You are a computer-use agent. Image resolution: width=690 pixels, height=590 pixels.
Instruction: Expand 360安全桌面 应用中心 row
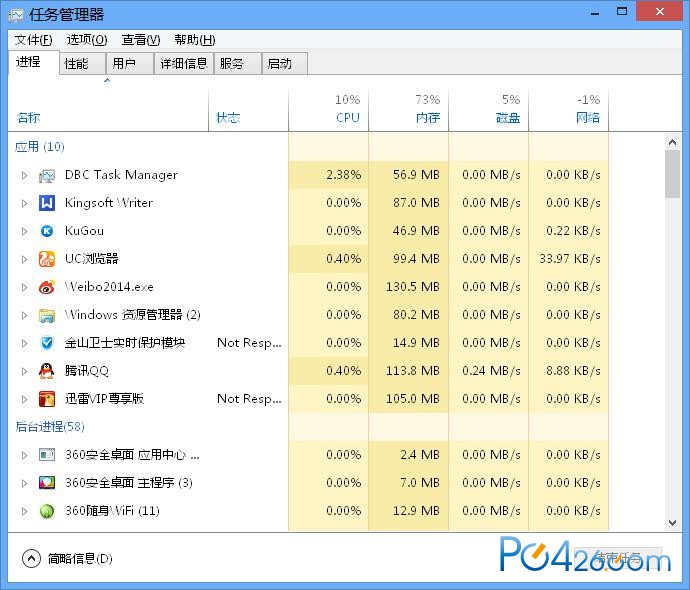point(25,455)
